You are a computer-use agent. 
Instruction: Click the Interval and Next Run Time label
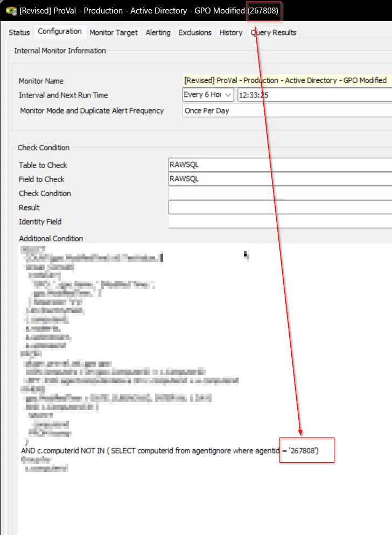click(x=63, y=95)
